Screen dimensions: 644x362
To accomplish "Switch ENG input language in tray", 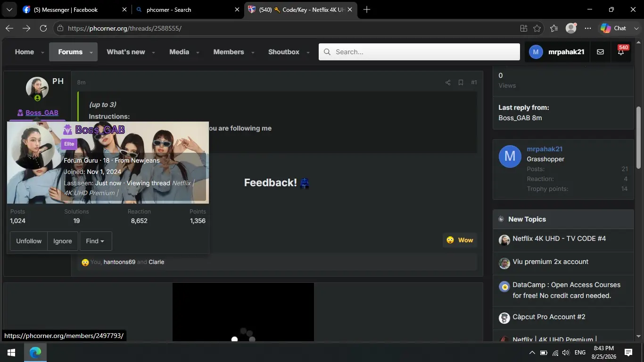I will click(580, 353).
